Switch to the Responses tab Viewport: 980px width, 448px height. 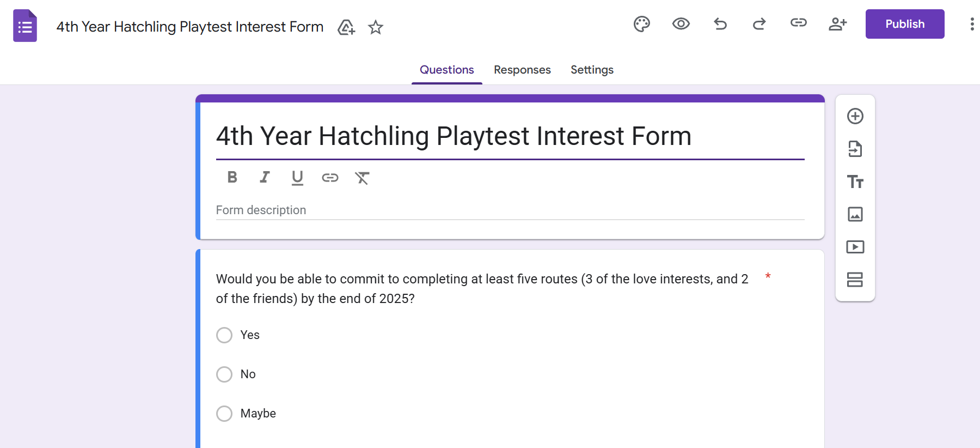pyautogui.click(x=522, y=70)
